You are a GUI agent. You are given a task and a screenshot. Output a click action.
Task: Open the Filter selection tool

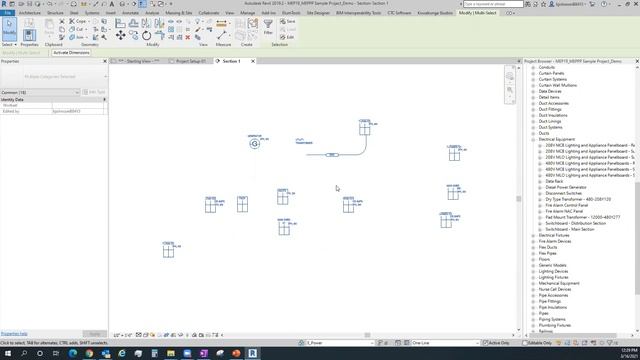click(x=268, y=27)
